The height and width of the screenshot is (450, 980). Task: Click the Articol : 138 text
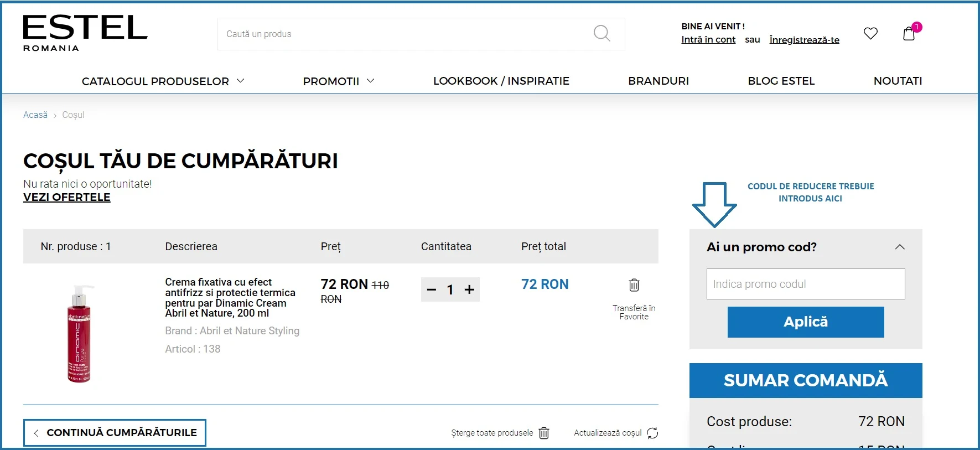pyautogui.click(x=193, y=349)
